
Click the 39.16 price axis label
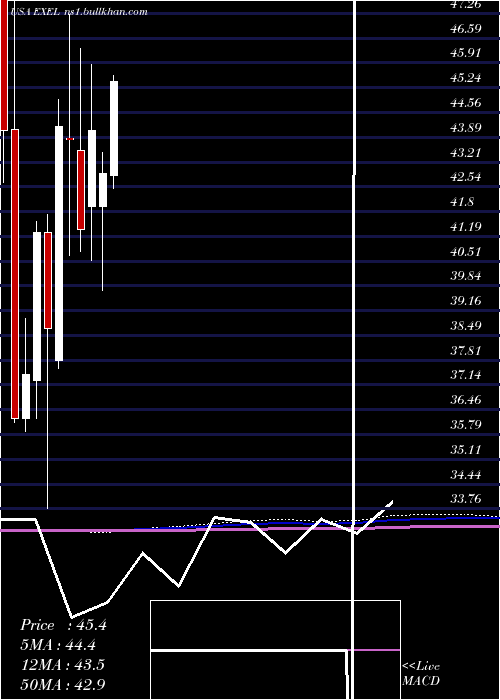coord(466,301)
